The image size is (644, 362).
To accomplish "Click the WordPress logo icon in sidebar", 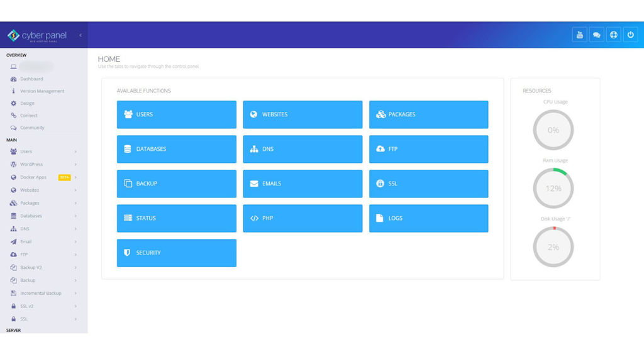I will point(14,164).
